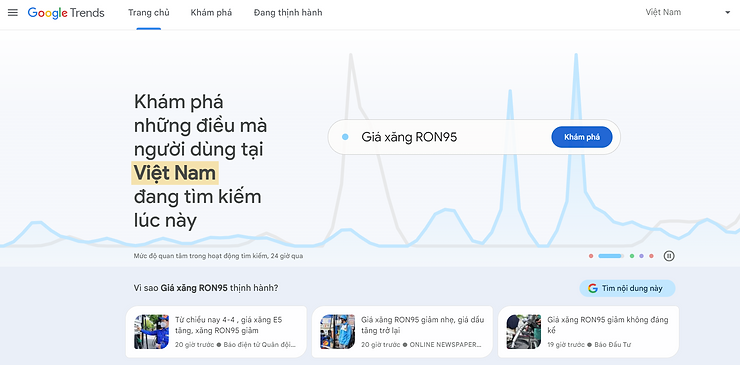Image resolution: width=740 pixels, height=365 pixels.
Task: Click the active blue carousel progress bar
Action: click(x=611, y=256)
